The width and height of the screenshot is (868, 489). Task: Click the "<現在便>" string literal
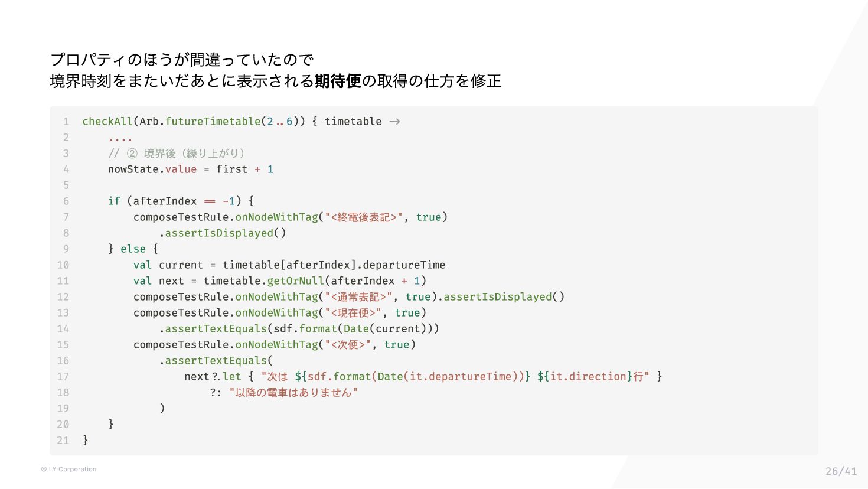[x=353, y=313]
